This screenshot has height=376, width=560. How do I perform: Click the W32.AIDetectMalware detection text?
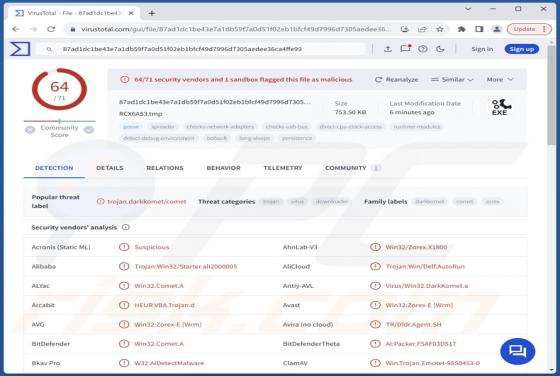169,363
